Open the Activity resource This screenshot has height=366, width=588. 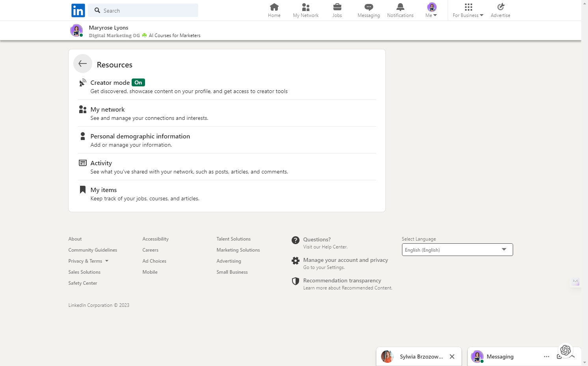[227, 167]
